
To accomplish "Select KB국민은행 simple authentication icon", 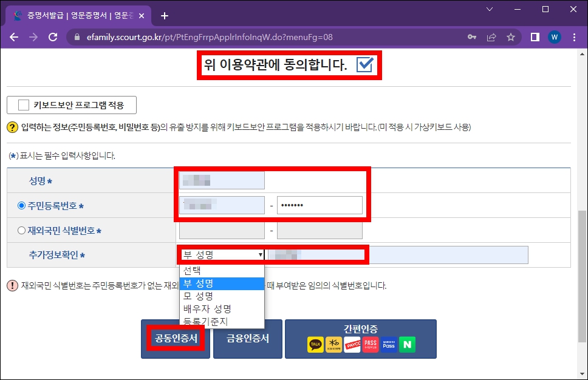I will [333, 345].
